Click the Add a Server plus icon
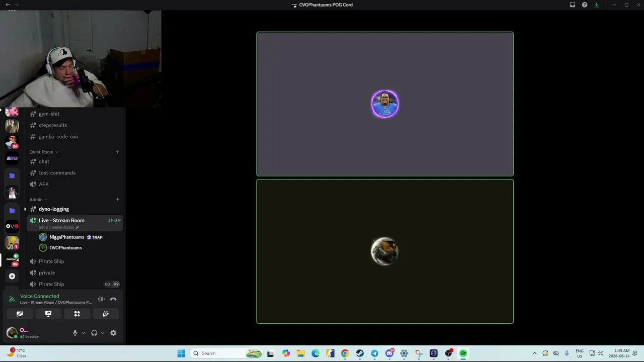Screen dimensions: 644x362 coord(12,276)
